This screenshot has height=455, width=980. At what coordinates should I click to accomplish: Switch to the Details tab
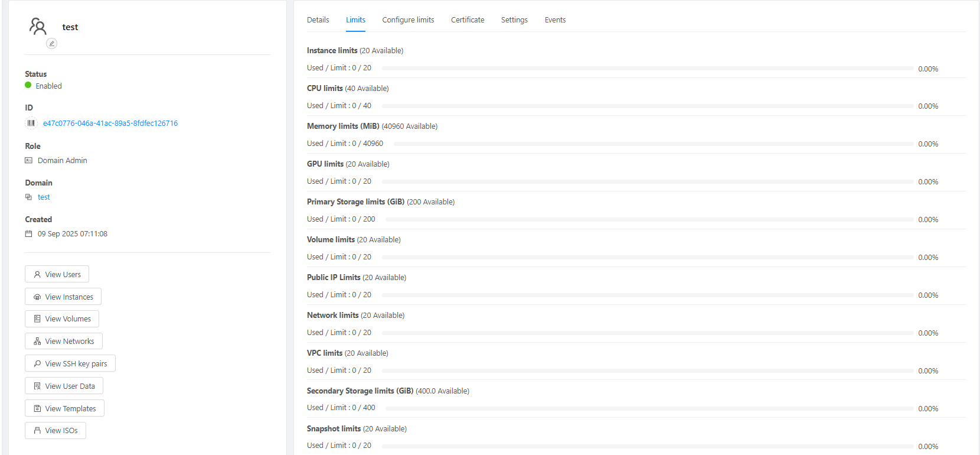click(x=318, y=20)
